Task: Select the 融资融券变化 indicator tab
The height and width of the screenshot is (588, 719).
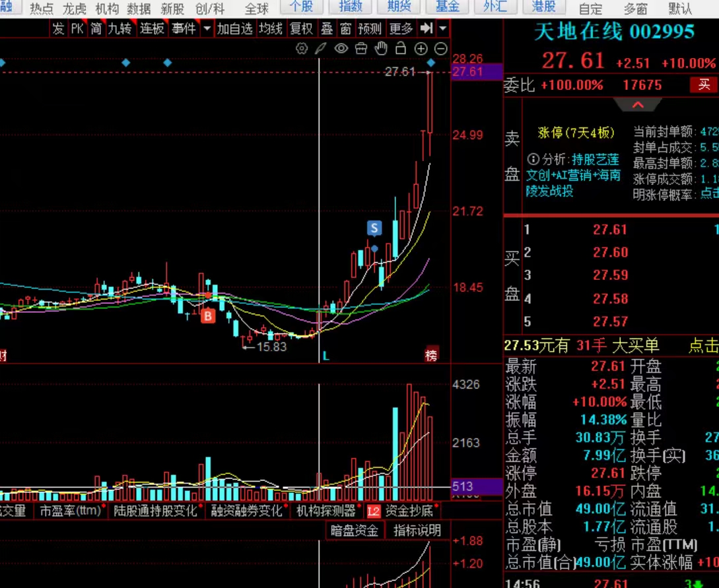Action: [x=246, y=510]
